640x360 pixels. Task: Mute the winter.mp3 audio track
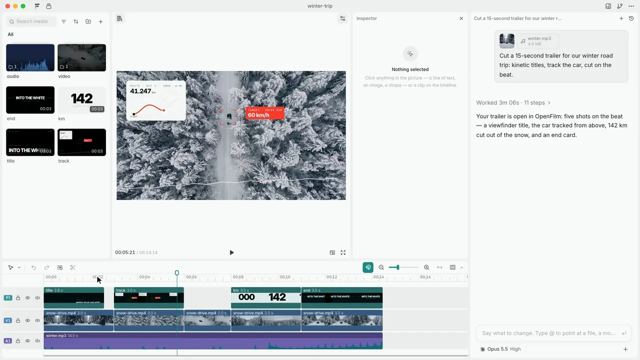tap(38, 341)
